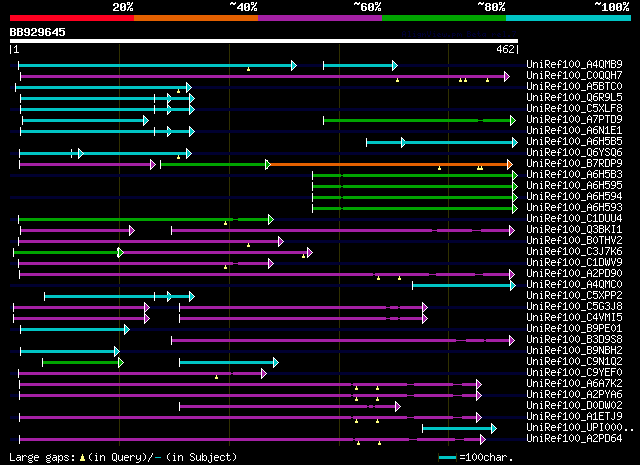This screenshot has height=465, width=640.
Task: Click the white query sequence bar
Action: (264, 41)
